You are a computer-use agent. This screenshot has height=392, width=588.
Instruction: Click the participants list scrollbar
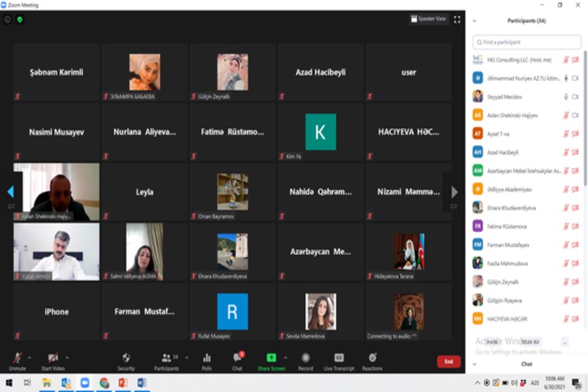click(x=585, y=118)
